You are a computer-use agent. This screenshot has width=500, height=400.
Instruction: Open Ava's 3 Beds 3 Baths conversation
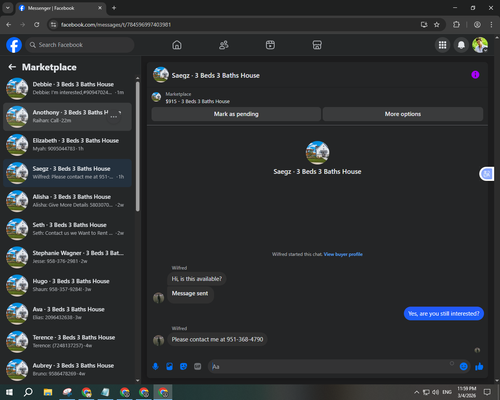coord(67,313)
